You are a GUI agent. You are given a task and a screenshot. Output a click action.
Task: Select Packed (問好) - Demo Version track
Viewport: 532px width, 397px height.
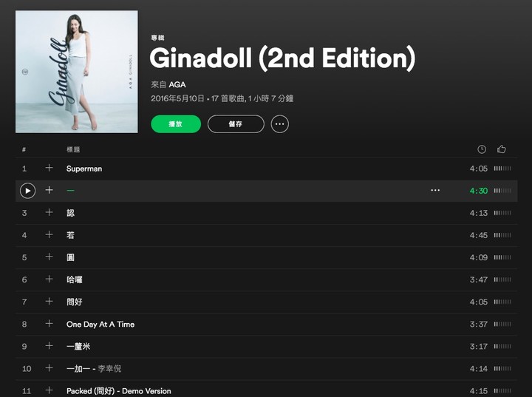pos(119,391)
